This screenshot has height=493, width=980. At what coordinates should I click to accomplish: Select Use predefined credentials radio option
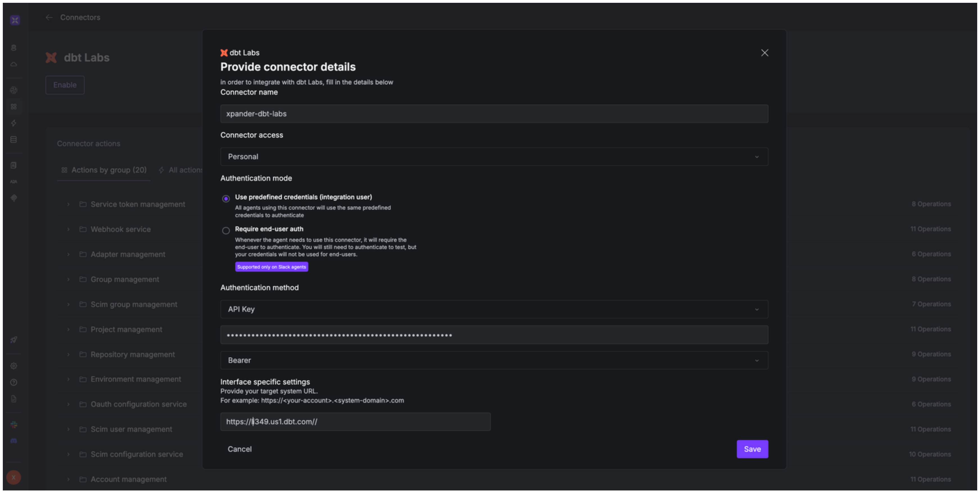coord(226,199)
